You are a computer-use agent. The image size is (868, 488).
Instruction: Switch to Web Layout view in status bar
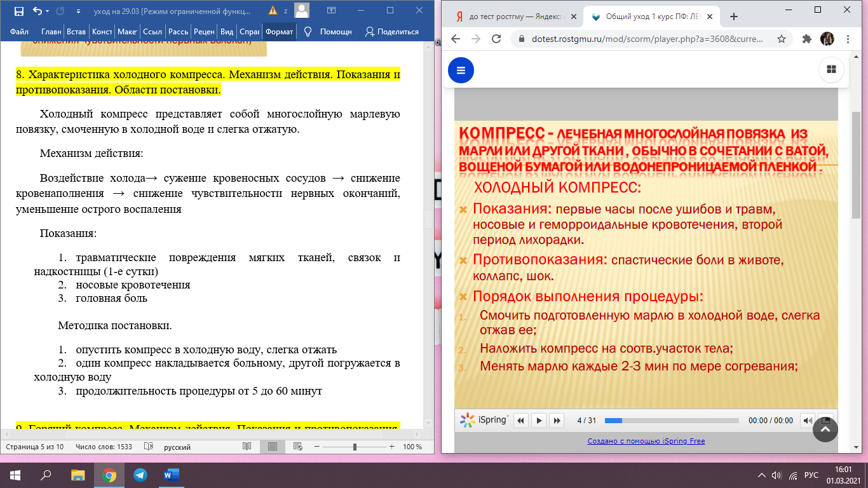click(x=297, y=447)
